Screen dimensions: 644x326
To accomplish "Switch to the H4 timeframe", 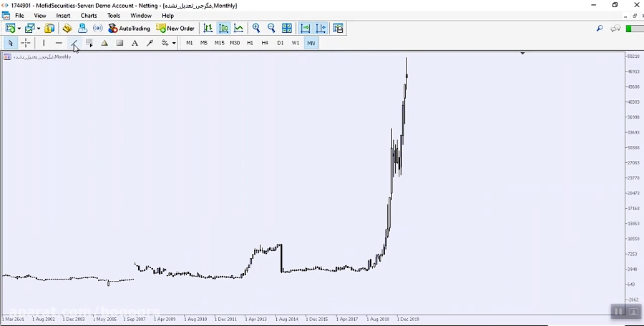I will click(x=265, y=43).
